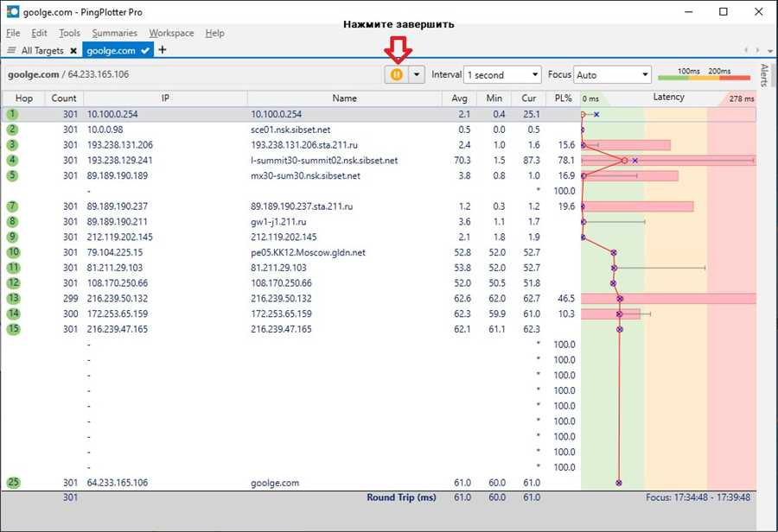Select hop 7 green circle icon
The height and width of the screenshot is (532, 778).
(x=12, y=206)
